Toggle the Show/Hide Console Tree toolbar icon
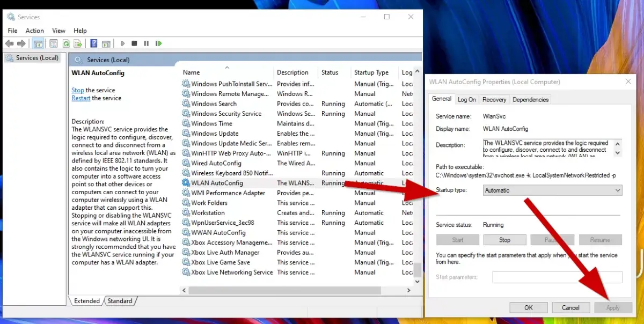This screenshot has width=644, height=324. click(x=38, y=43)
